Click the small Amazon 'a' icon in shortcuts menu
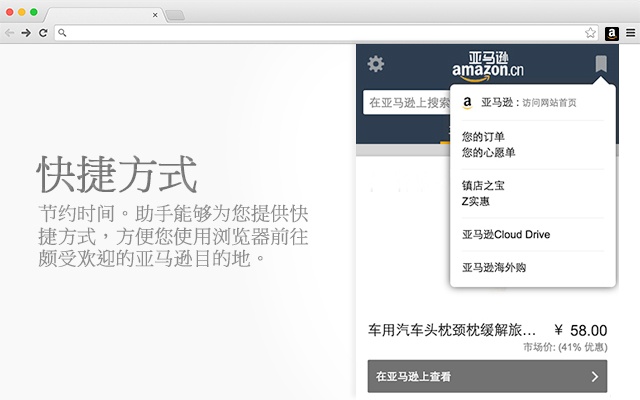This screenshot has width=640, height=400. click(467, 102)
